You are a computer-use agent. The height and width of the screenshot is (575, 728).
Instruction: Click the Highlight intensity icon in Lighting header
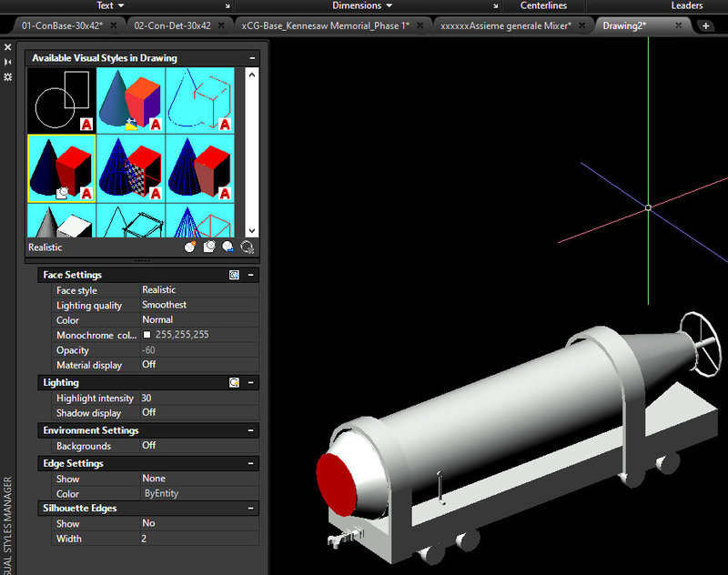click(234, 383)
